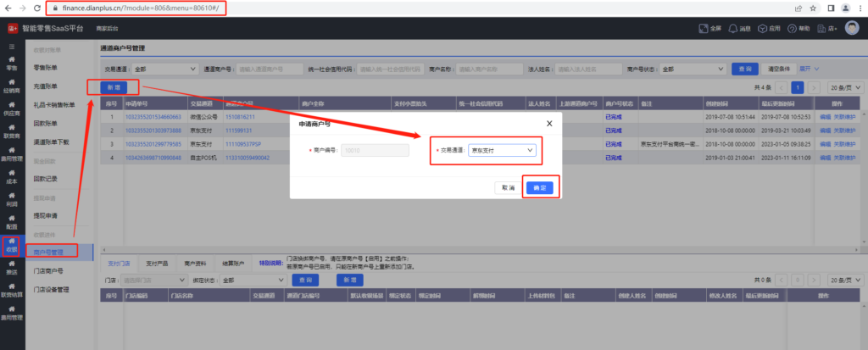
Task: Click the 法人姓名 search input
Action: [x=588, y=69]
